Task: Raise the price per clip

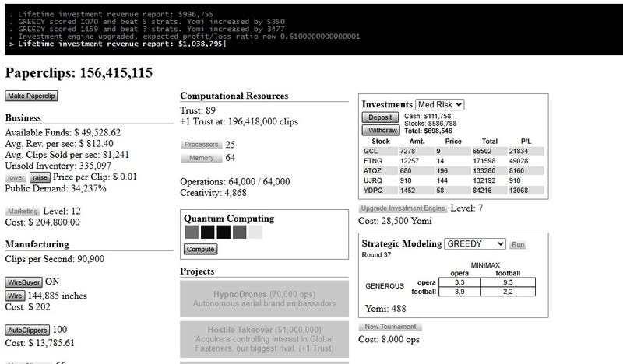Action: click(x=40, y=177)
